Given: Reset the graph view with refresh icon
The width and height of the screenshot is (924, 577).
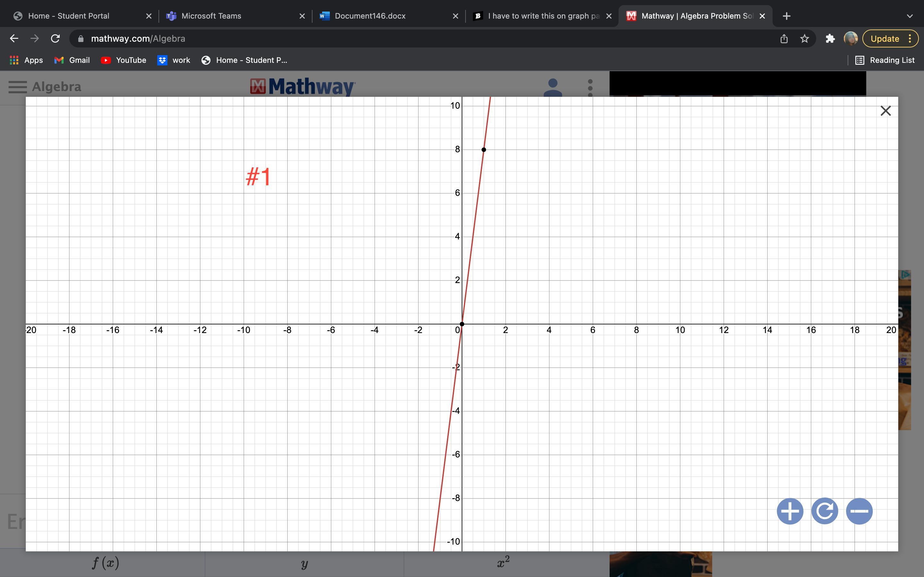Looking at the screenshot, I should 824,511.
